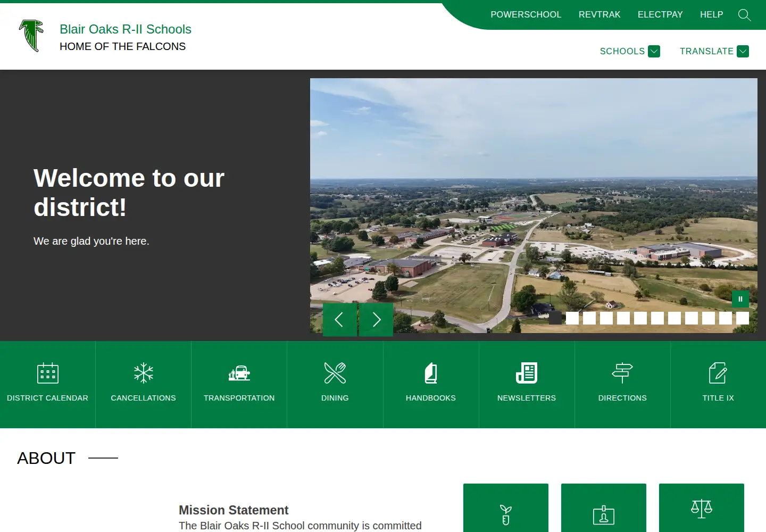Open RevTrak link

[x=600, y=15]
